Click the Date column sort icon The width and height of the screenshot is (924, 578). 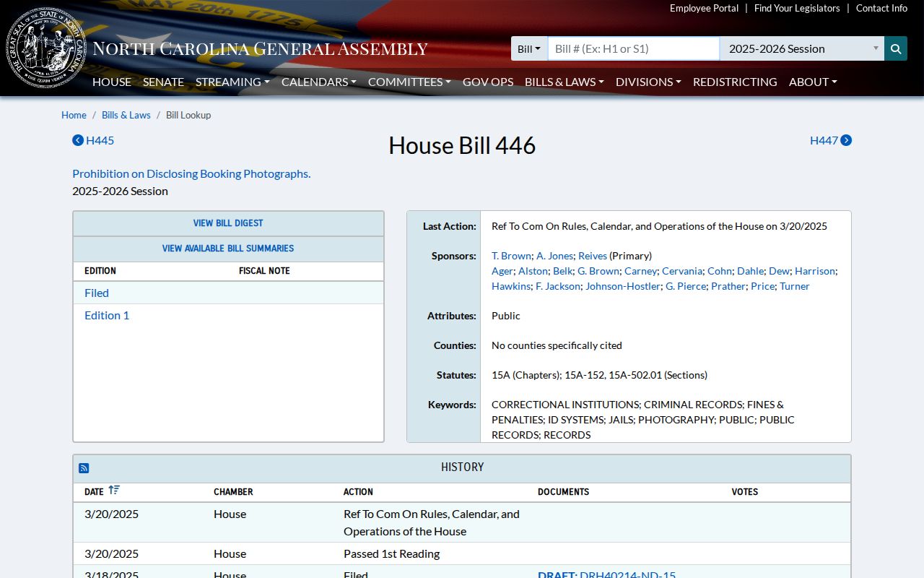click(114, 491)
